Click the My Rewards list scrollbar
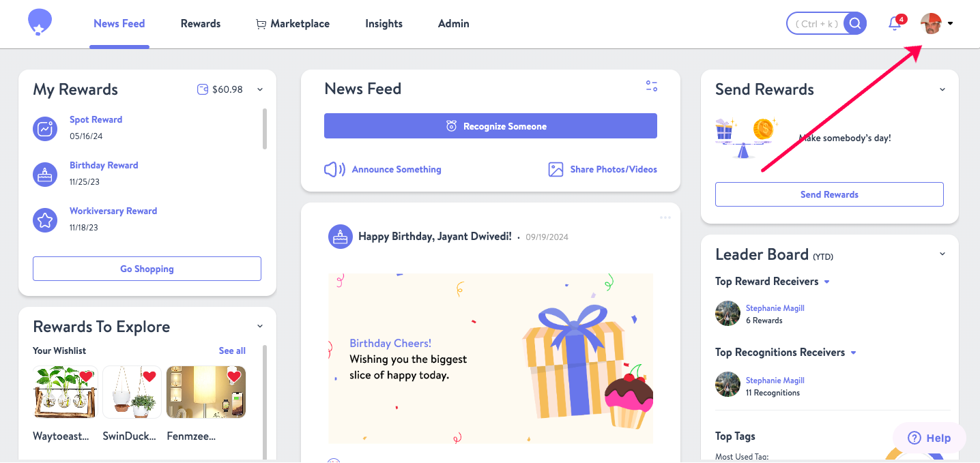 (265, 129)
